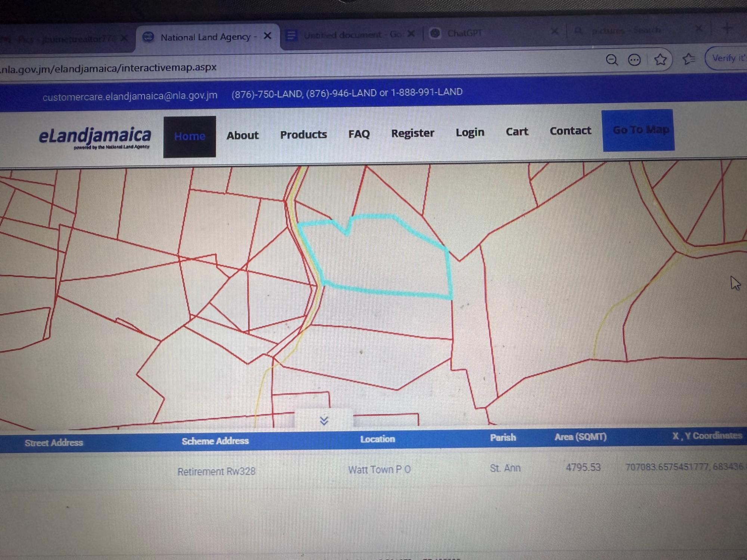Click the Register link
The image size is (747, 560).
coord(412,133)
